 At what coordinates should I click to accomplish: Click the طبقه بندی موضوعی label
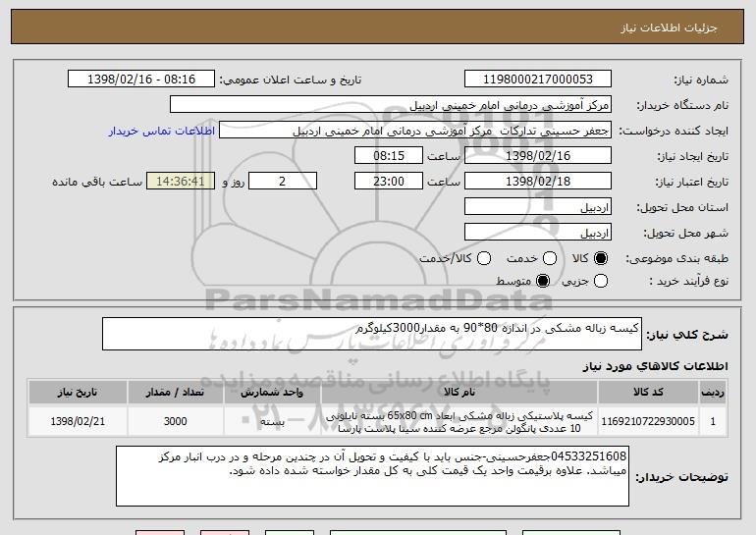pyautogui.click(x=676, y=259)
